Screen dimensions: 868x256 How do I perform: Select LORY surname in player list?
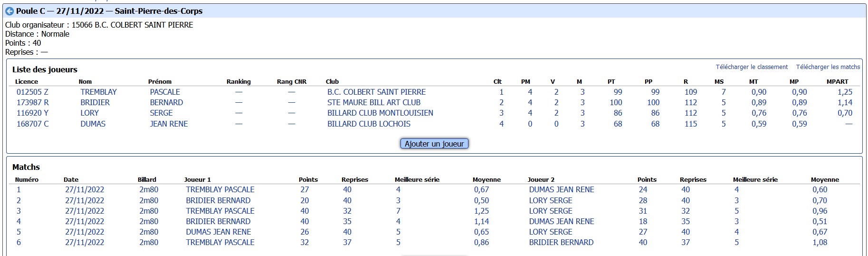[x=89, y=113]
